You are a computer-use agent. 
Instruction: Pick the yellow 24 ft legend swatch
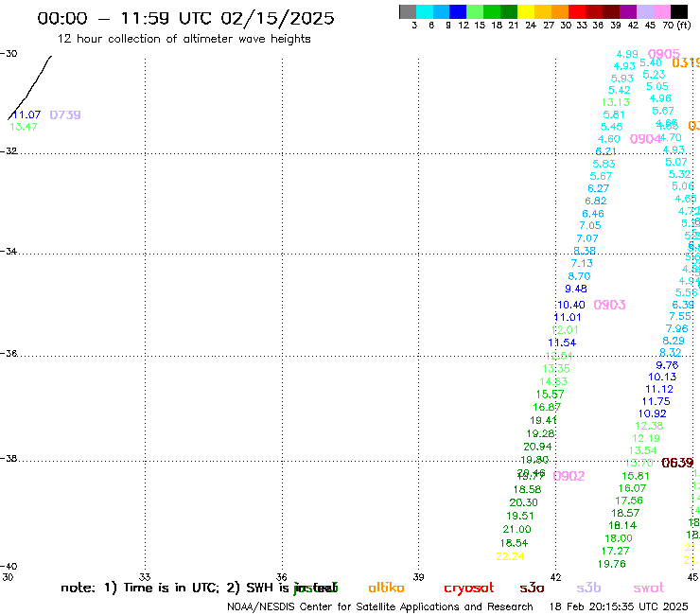point(526,11)
